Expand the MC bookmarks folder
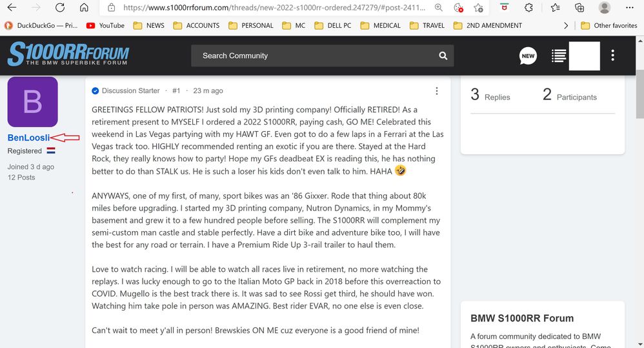 [294, 25]
